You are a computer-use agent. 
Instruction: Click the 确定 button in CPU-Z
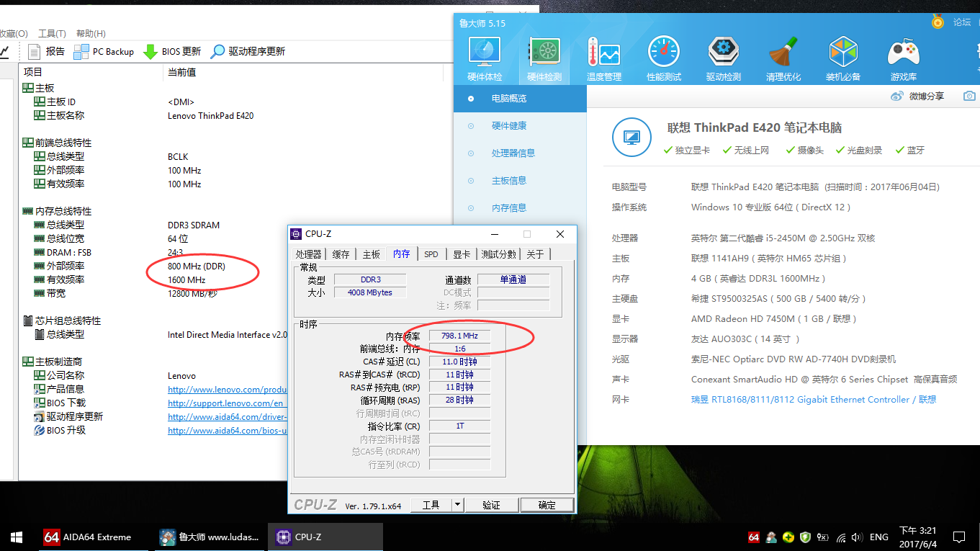coord(547,505)
